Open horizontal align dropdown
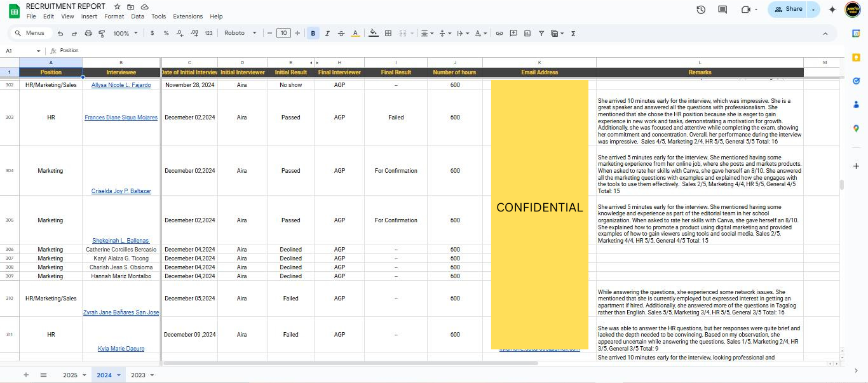The width and height of the screenshot is (868, 383). click(427, 33)
